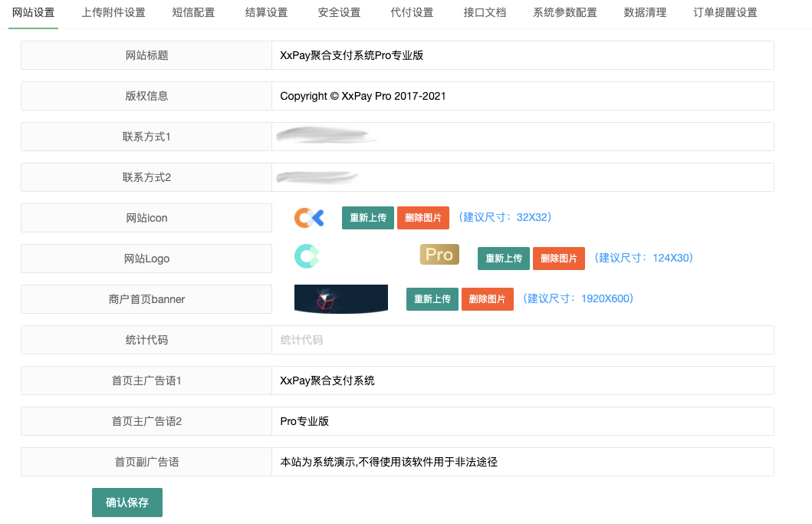The width and height of the screenshot is (812, 524).
Task: Select the 代付设置 tab
Action: click(x=412, y=12)
